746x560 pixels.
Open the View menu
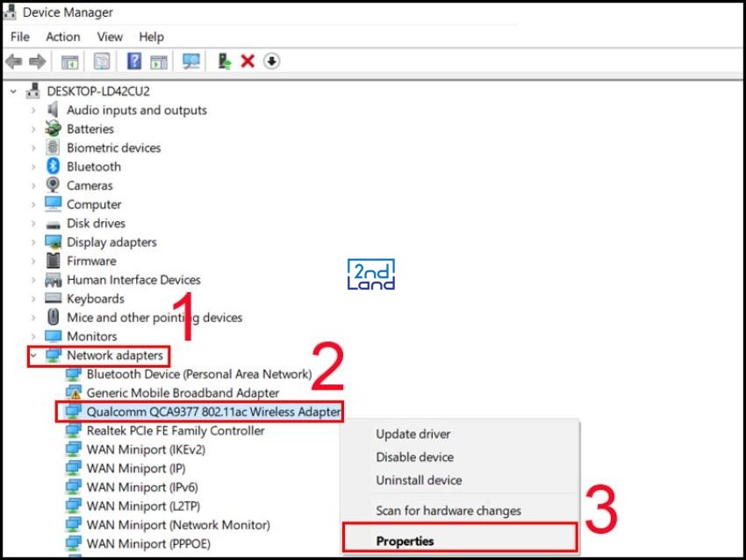pyautogui.click(x=110, y=37)
